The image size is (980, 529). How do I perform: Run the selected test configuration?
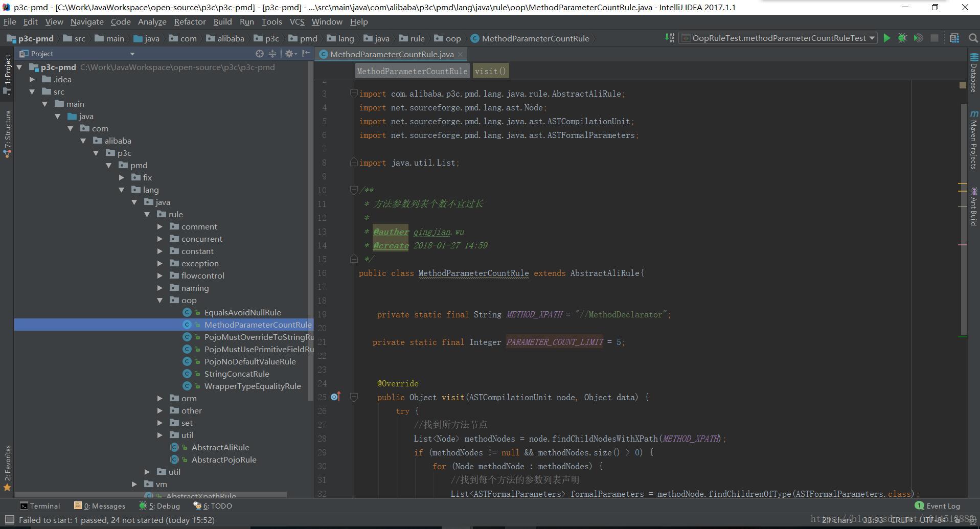[887, 38]
